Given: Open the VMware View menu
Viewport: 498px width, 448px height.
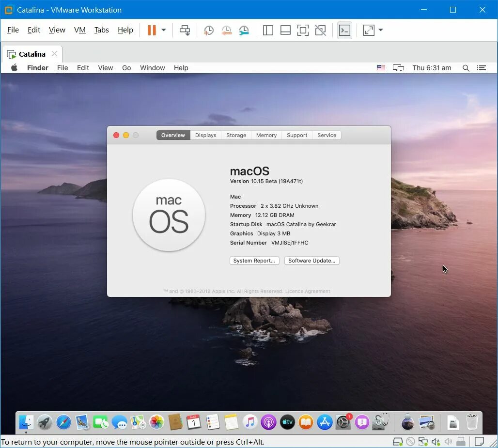Looking at the screenshot, I should pyautogui.click(x=57, y=30).
